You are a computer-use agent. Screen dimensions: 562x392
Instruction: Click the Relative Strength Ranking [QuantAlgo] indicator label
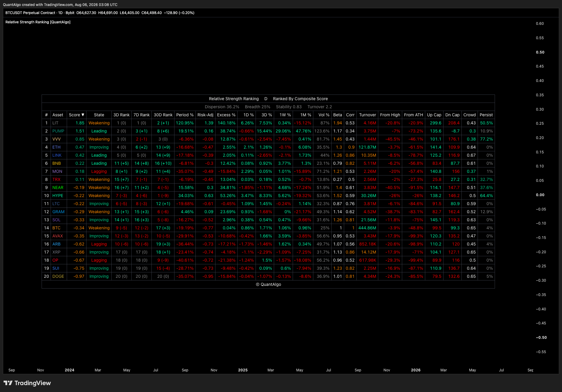click(x=38, y=22)
